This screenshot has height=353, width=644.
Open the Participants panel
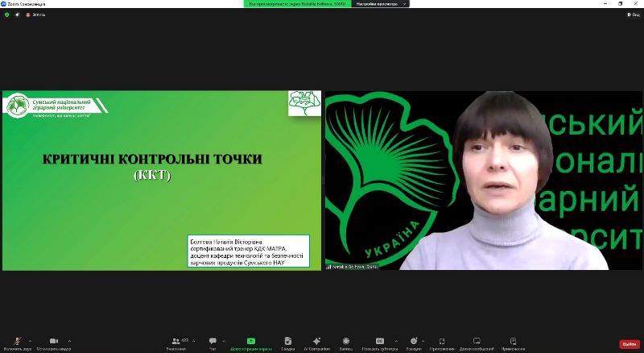click(x=175, y=342)
